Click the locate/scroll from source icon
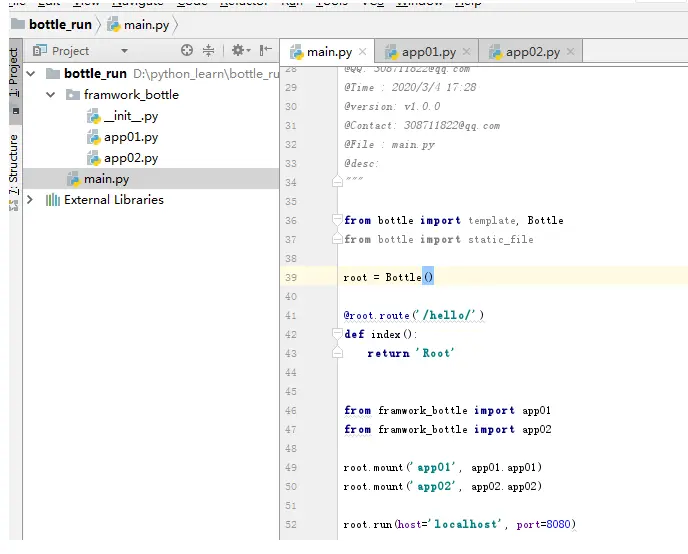 [x=187, y=50]
